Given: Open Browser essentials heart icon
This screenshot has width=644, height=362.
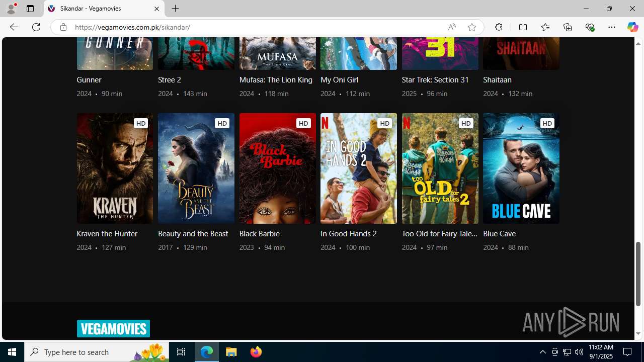Looking at the screenshot, I should pos(590,27).
